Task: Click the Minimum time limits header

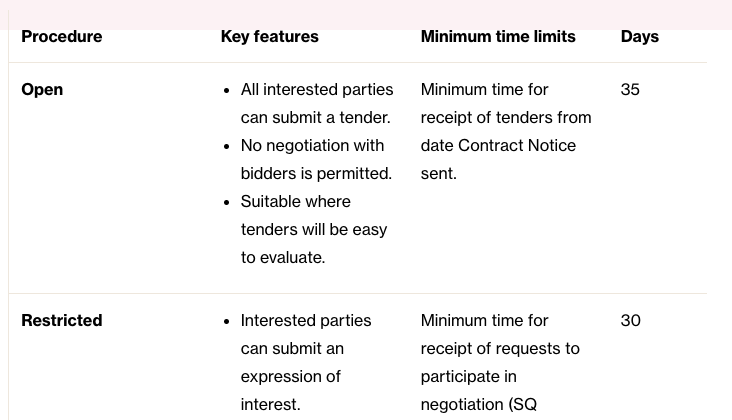Action: (x=497, y=36)
